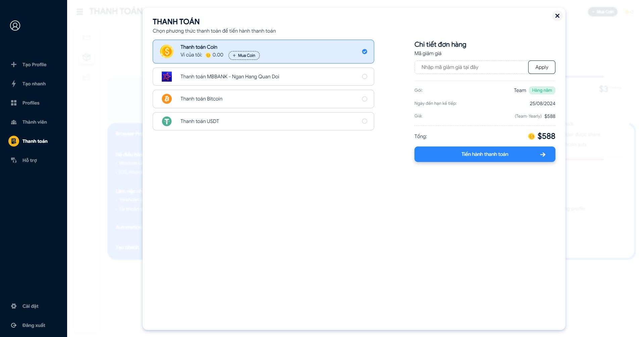The width and height of the screenshot is (644, 337).
Task: Click the plus icon for Tạo Profile
Action: click(x=14, y=65)
